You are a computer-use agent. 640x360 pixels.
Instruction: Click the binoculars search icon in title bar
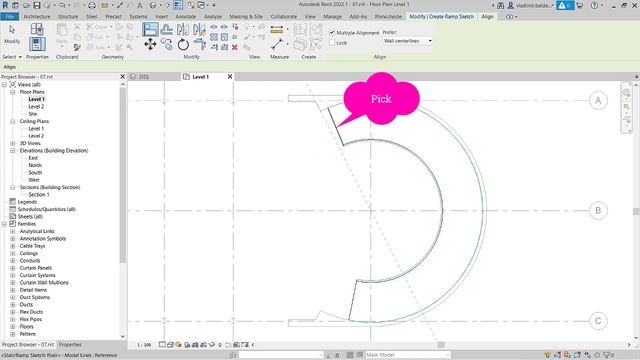pyautogui.click(x=501, y=5)
